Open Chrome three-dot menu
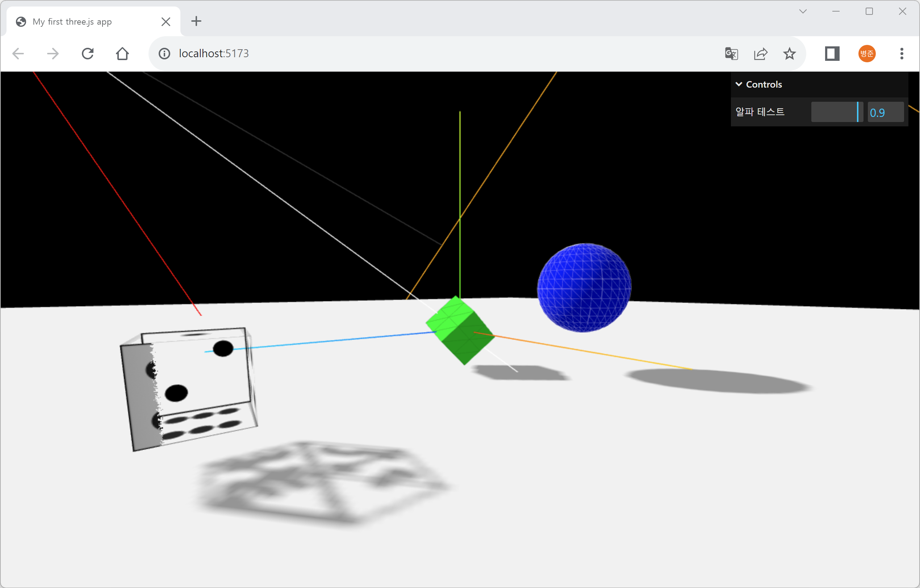 [902, 54]
